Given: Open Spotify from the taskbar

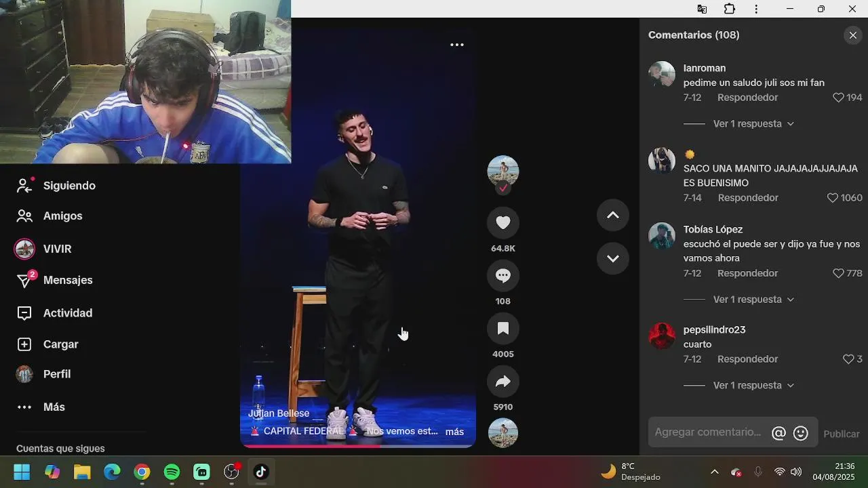Looking at the screenshot, I should (172, 472).
